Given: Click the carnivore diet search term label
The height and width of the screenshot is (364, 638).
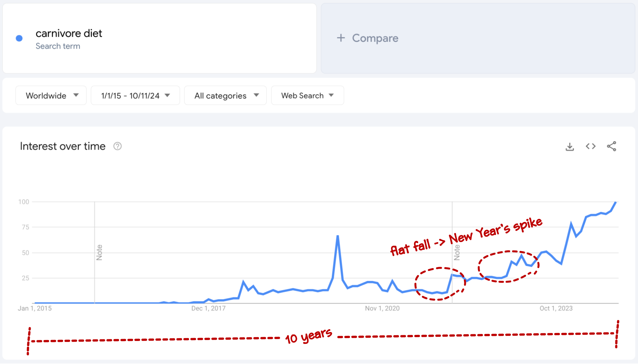Looking at the screenshot, I should point(70,33).
